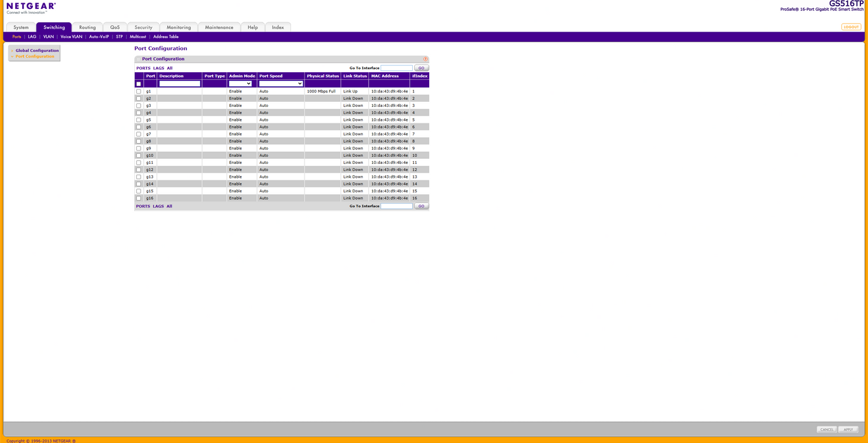Click the NETGEAR logo
Viewport: 868px width, 443px height.
(x=31, y=8)
